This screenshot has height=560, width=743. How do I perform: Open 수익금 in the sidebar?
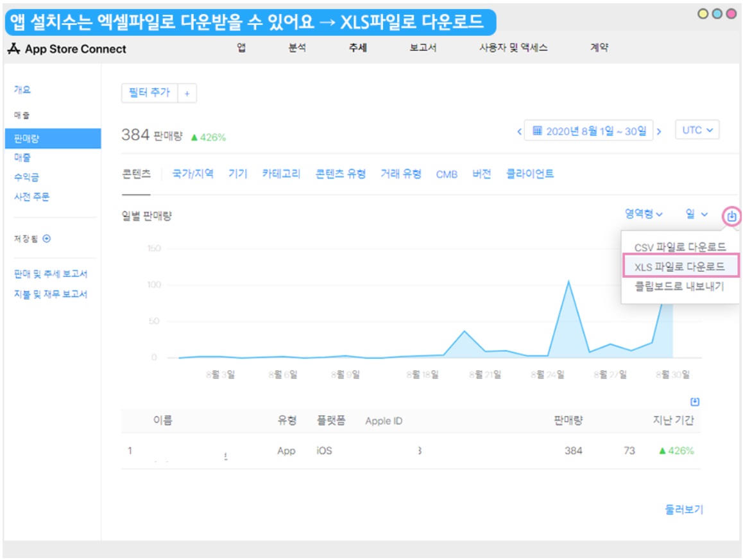pyautogui.click(x=26, y=177)
